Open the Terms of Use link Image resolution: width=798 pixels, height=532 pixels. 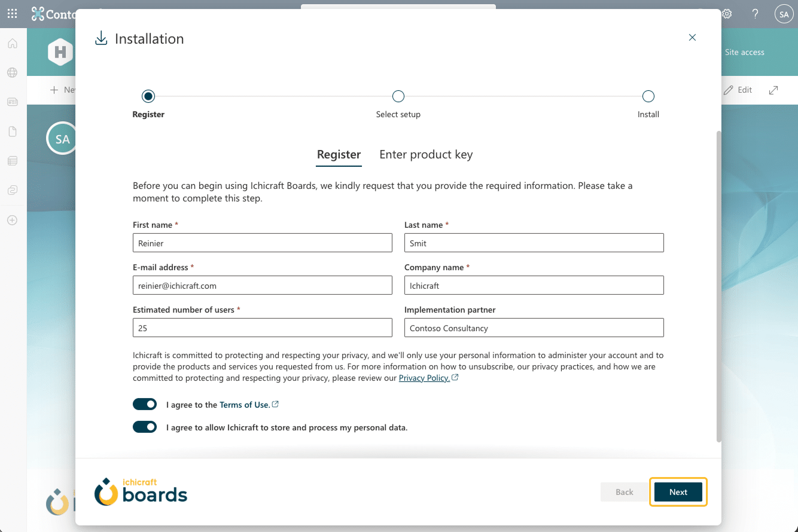tap(245, 405)
